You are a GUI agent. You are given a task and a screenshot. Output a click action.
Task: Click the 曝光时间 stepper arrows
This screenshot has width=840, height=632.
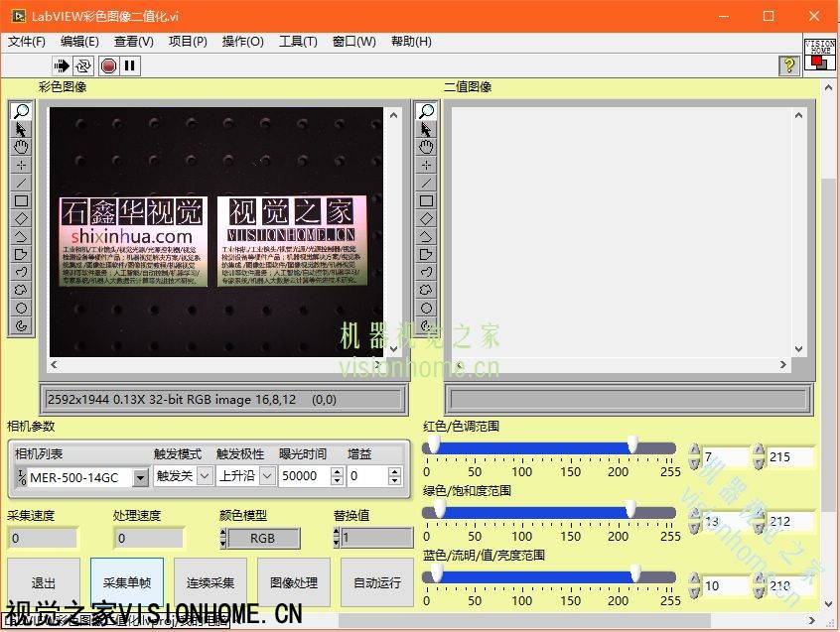click(337, 476)
